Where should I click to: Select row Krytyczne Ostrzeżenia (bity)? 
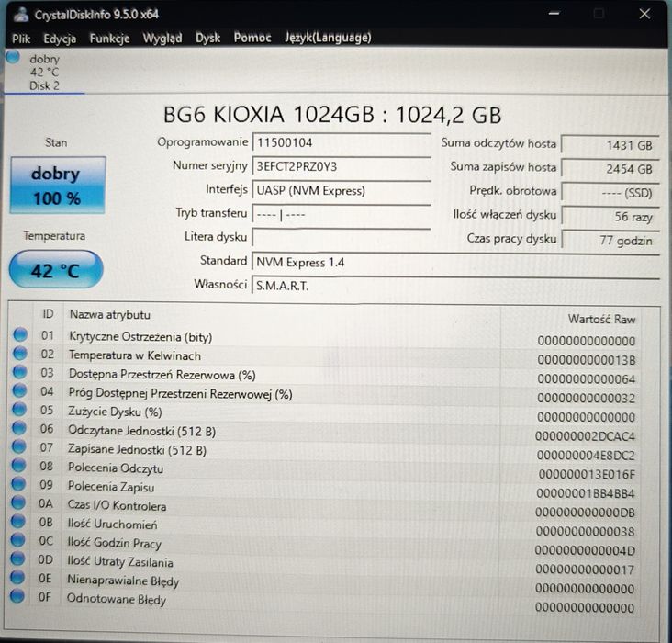(326, 338)
